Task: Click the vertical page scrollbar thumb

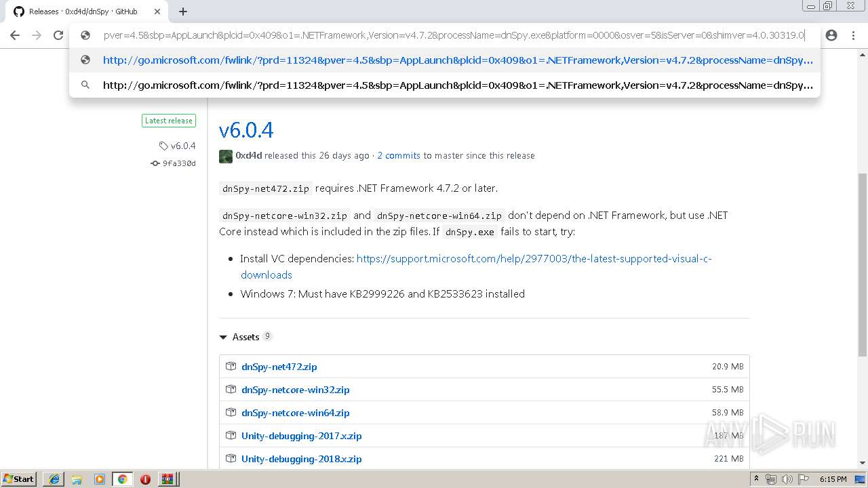Action: (x=863, y=264)
